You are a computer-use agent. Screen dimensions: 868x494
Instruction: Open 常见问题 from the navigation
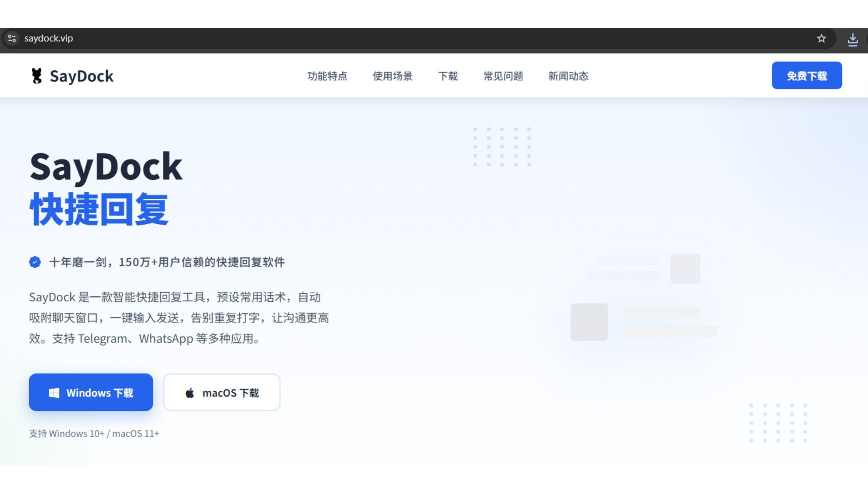(503, 76)
